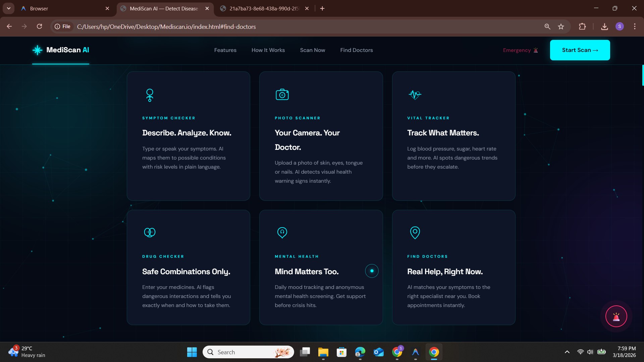Image resolution: width=644 pixels, height=362 pixels.
Task: Open Chrome's three-dot menu
Action: (635, 26)
